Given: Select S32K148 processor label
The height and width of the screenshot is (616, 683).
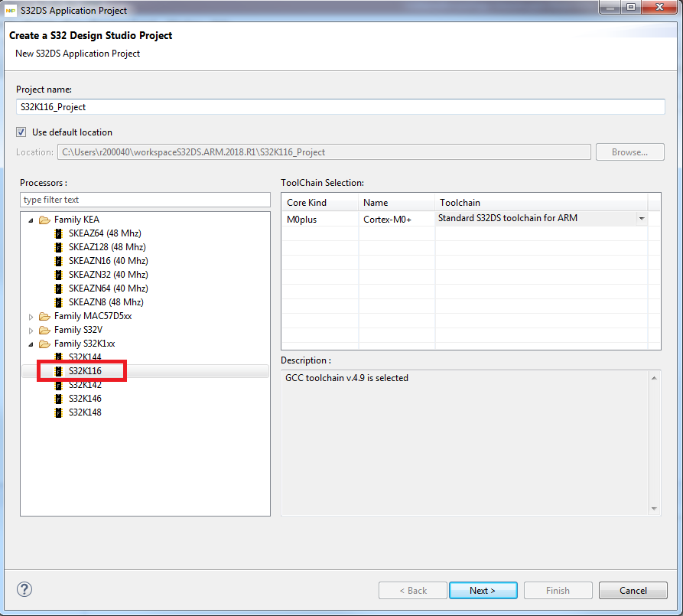Looking at the screenshot, I should coord(85,412).
